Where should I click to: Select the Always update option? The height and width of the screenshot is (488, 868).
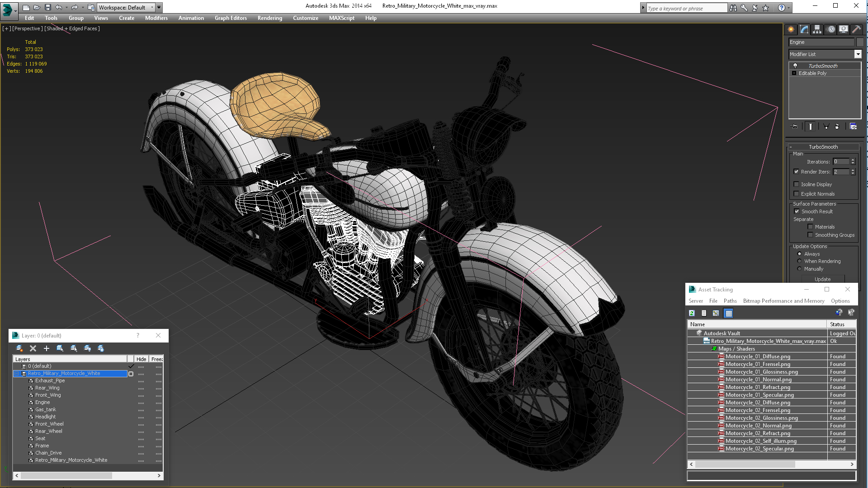pyautogui.click(x=799, y=254)
